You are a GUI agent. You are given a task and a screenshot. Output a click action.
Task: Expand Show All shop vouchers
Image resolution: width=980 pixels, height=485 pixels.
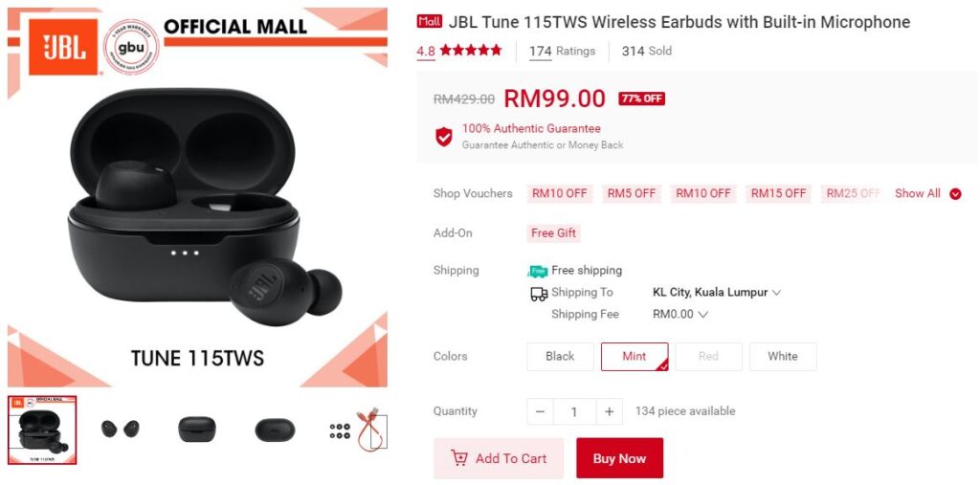(x=927, y=194)
